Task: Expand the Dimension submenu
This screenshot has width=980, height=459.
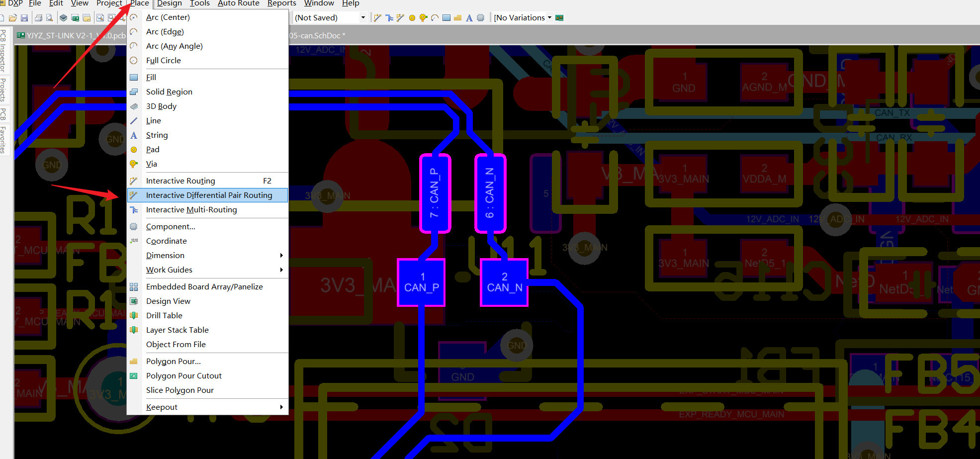Action: click(208, 256)
